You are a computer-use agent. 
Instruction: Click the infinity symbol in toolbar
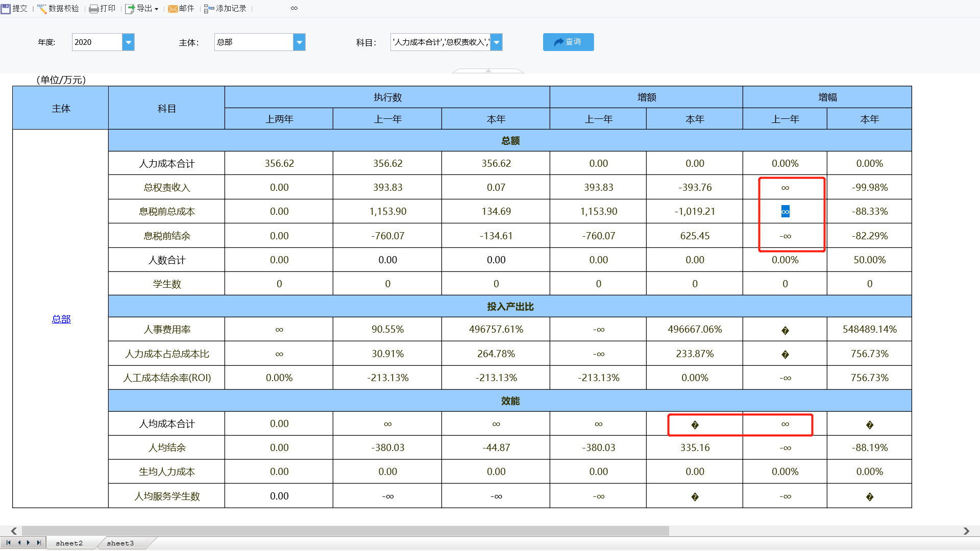pos(294,8)
